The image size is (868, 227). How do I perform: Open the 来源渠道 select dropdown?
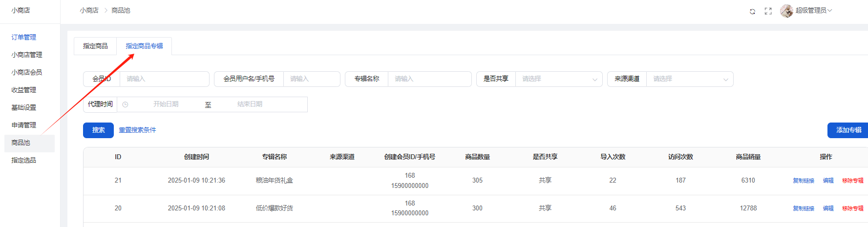click(689, 79)
